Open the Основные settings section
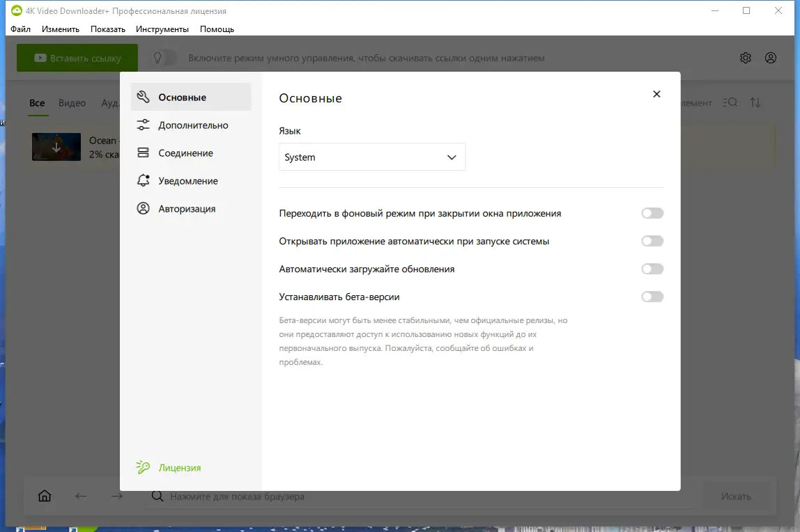Viewport: 800px width, 532px height. (x=191, y=97)
